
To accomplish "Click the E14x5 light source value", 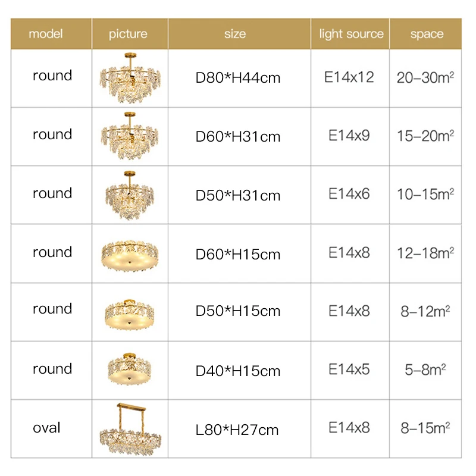I will click(x=349, y=369).
